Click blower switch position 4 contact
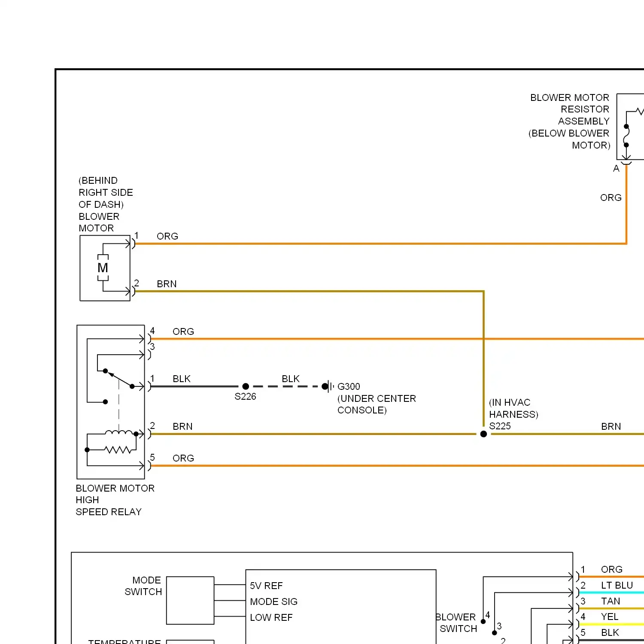 coord(483,621)
